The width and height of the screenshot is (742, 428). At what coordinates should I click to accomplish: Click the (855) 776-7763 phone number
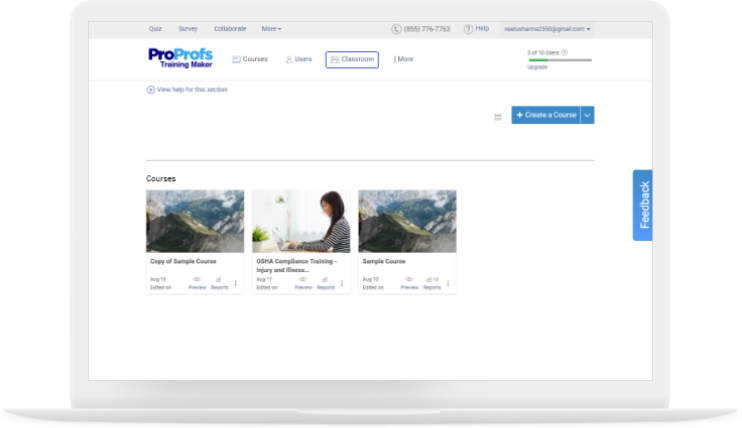[421, 29]
